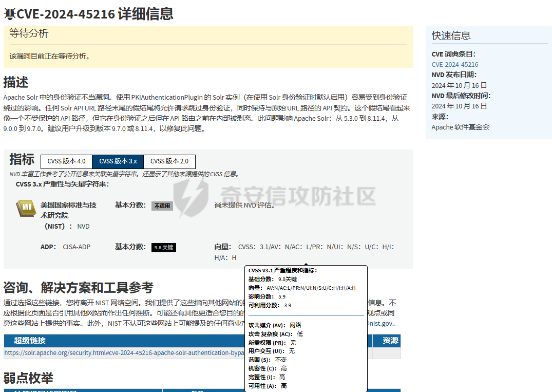Image resolution: width=552 pixels, height=392 pixels.
Task: Switch to CVSS 版本 4.0 tab
Action: 67,161
